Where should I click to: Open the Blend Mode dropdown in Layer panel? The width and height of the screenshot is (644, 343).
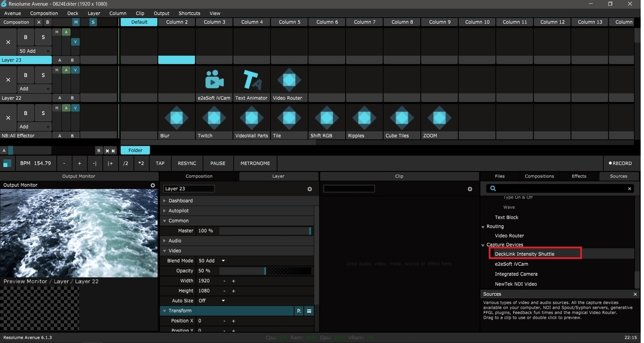tap(211, 260)
